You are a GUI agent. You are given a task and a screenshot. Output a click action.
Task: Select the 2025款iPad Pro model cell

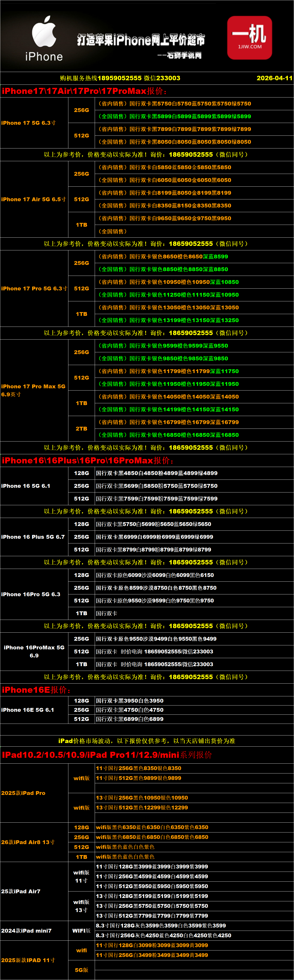pos(23,793)
